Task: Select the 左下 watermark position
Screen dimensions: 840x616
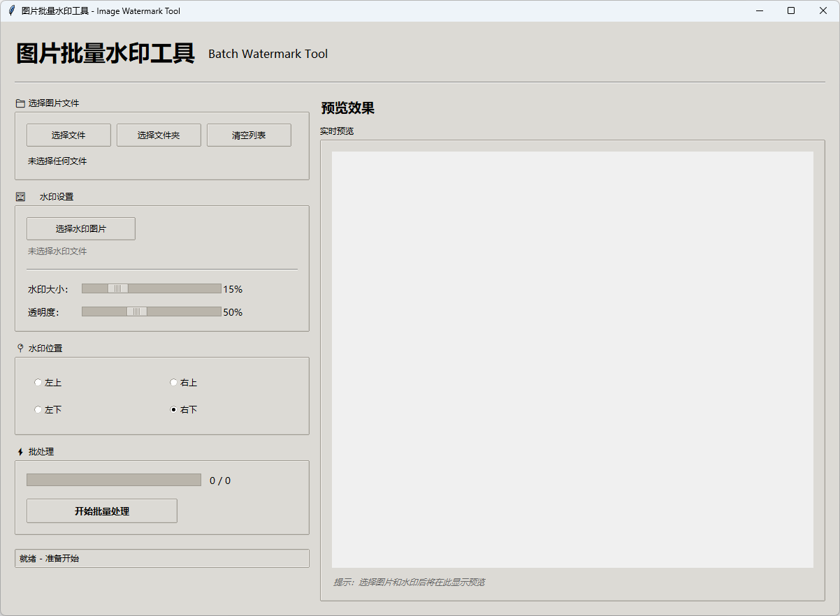Action: [38, 410]
